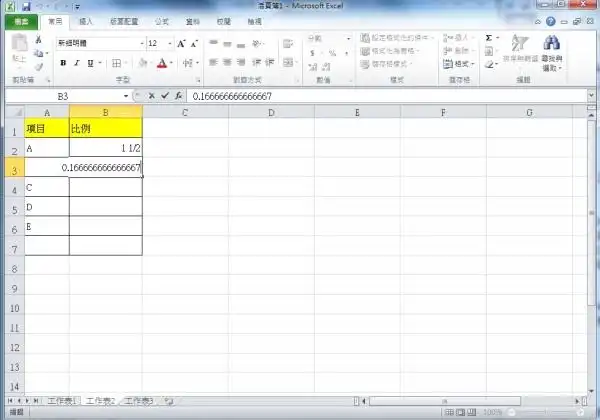This screenshot has height=420, width=600.
Task: Select the 工作表2 sheet tab
Action: 101,400
